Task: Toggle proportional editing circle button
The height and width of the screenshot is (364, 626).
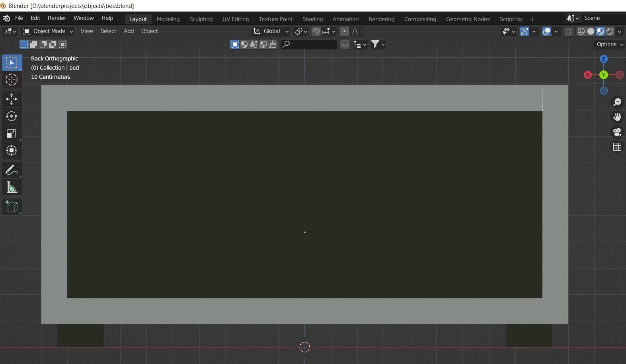Action: [x=345, y=31]
